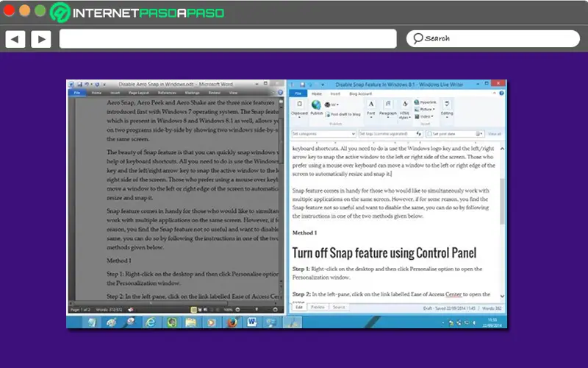Viewport: 588px width, 368px height.
Task: Click the Word zoom in plus button
Action: click(275, 309)
